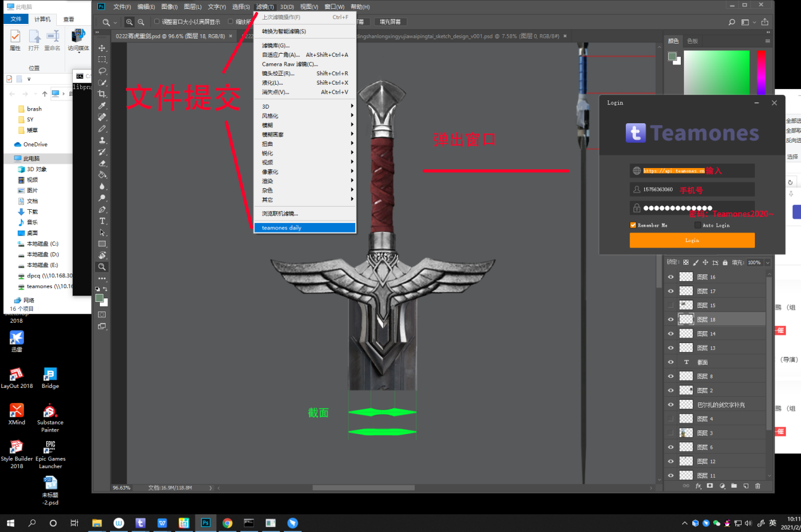This screenshot has width=801, height=532.
Task: Select the Move tool in the toolbar
Action: [102, 48]
